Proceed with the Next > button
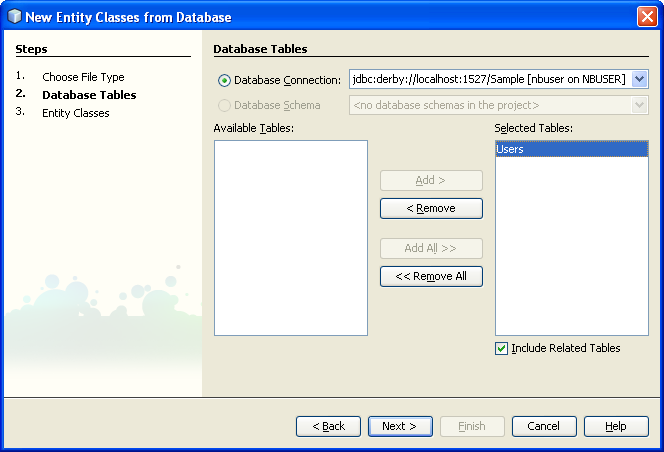 (x=400, y=426)
